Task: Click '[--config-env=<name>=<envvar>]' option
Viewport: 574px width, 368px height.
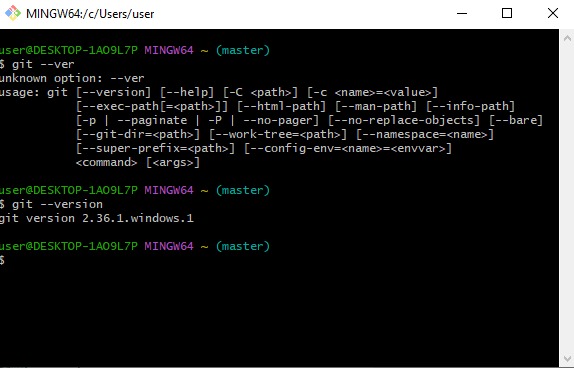Action: coord(348,148)
